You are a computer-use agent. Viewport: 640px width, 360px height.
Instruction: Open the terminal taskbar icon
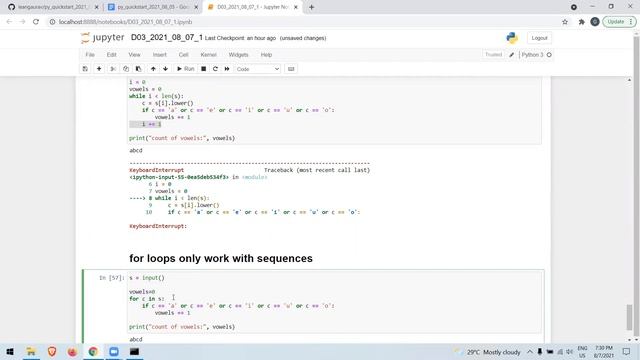coord(134,351)
